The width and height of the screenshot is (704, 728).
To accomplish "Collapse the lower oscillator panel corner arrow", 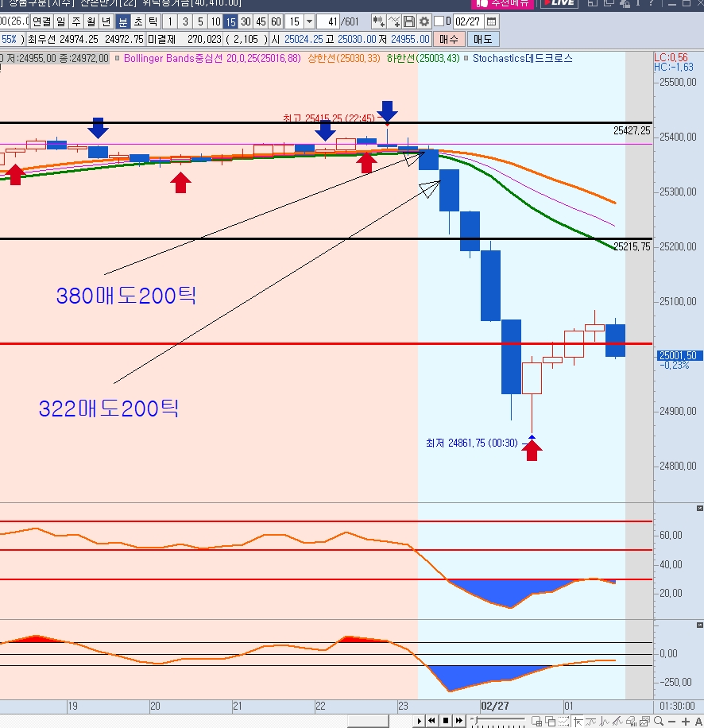I will pos(699,624).
